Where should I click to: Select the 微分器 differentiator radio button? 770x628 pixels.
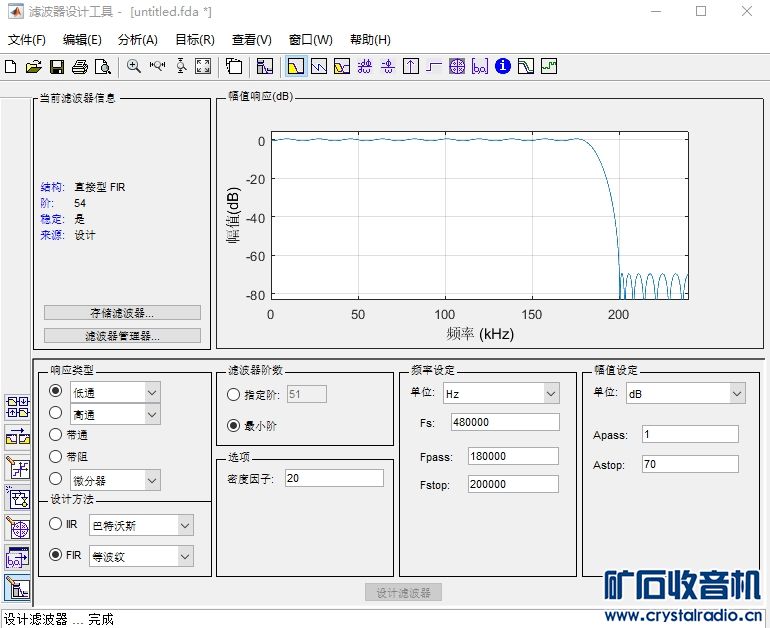tap(55, 478)
